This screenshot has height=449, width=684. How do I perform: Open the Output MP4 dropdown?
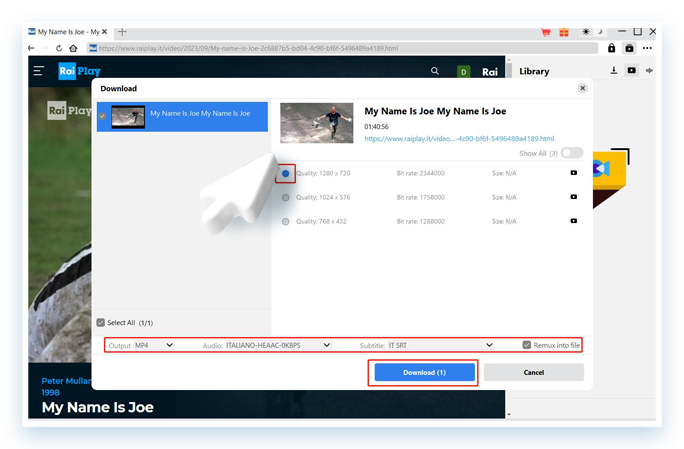154,345
